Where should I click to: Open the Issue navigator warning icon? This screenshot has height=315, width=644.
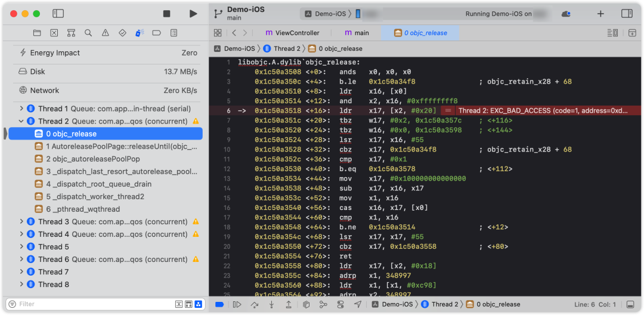(106, 33)
